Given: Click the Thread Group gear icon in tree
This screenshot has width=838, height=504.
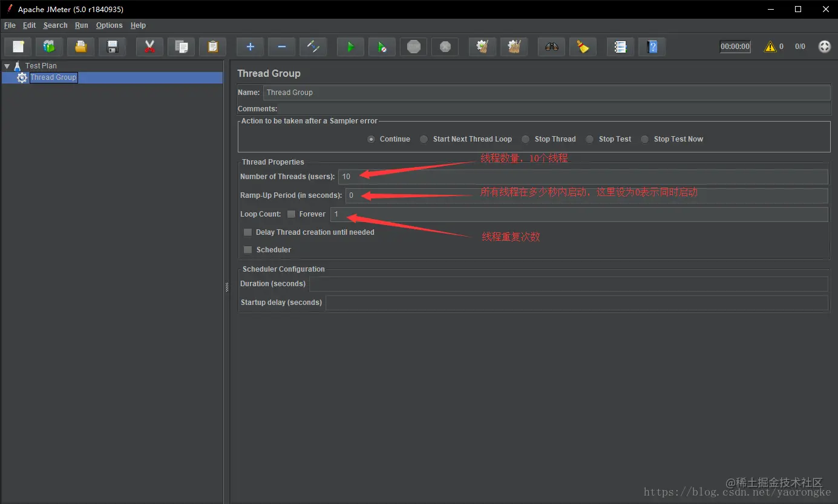Looking at the screenshot, I should [22, 77].
